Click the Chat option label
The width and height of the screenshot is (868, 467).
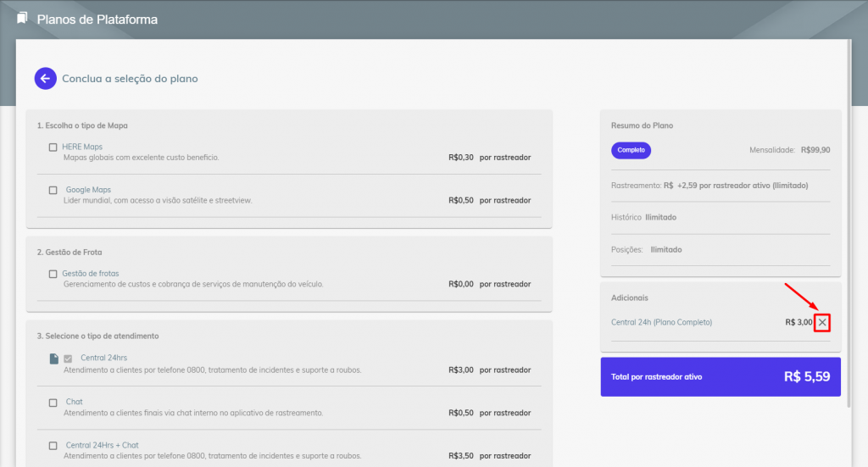tap(75, 402)
